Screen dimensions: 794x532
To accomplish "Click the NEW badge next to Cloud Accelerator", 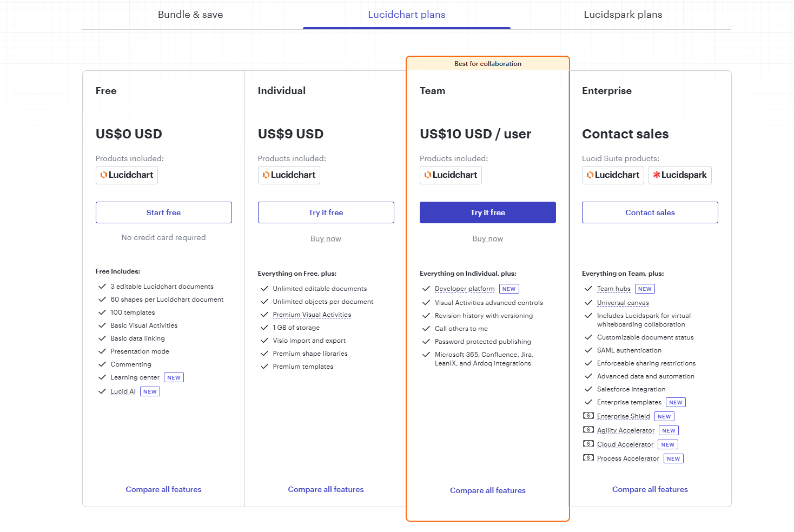I will click(x=668, y=444).
